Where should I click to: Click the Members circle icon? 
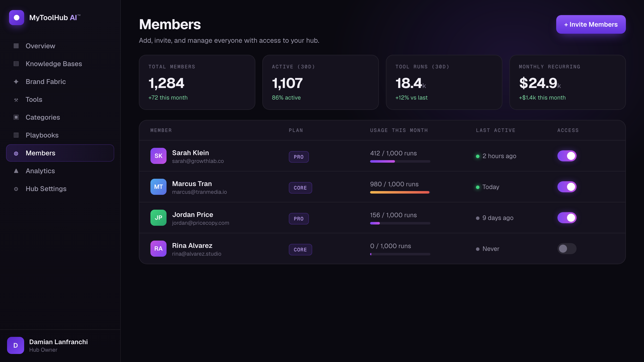pyautogui.click(x=16, y=153)
